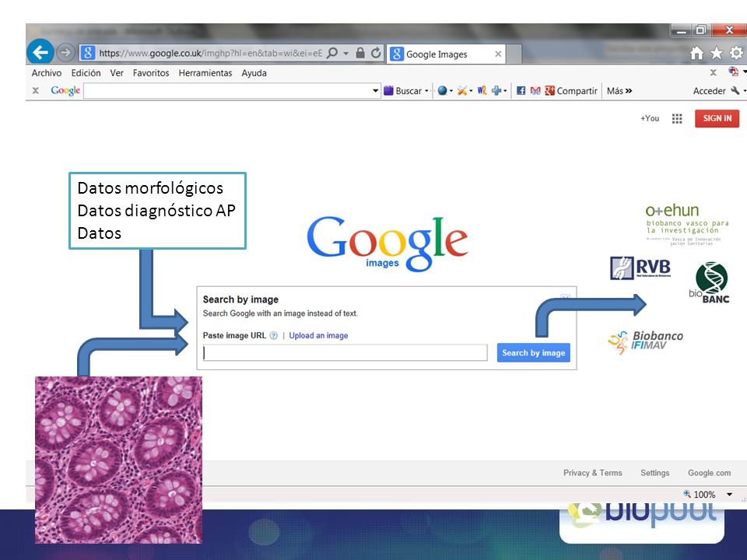Expand the crossed tools icon dropdown arrow
The height and width of the screenshot is (560, 747).
click(x=471, y=90)
